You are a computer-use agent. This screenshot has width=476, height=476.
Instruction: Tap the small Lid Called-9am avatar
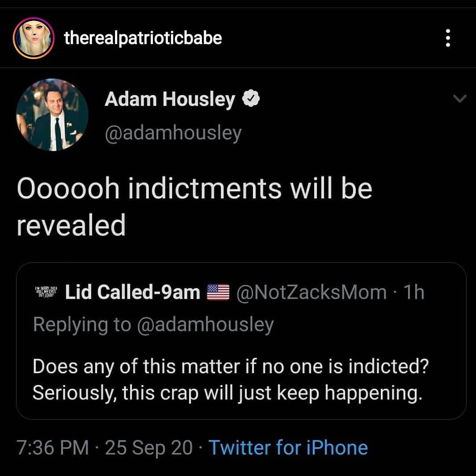pos(45,291)
